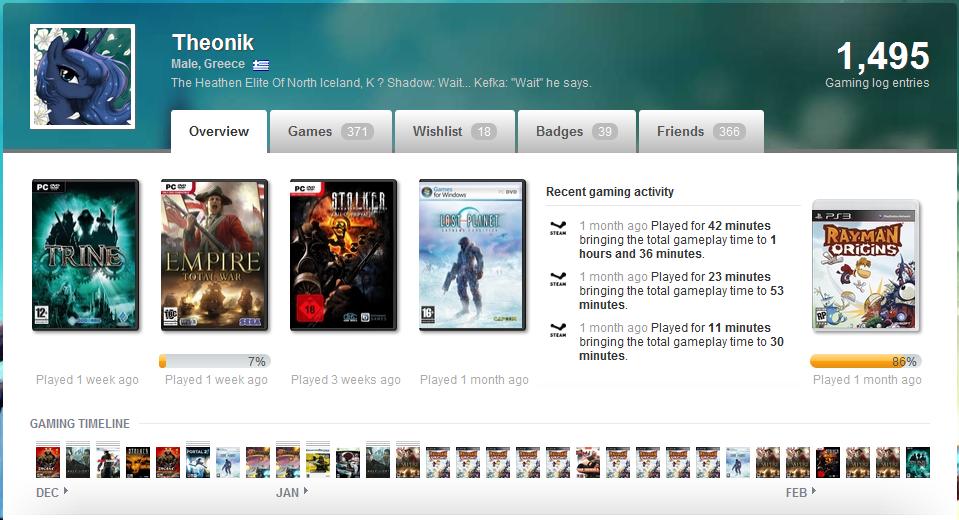Click the 1,495 gaming log entries count
This screenshot has height=520, width=959.
tap(883, 56)
